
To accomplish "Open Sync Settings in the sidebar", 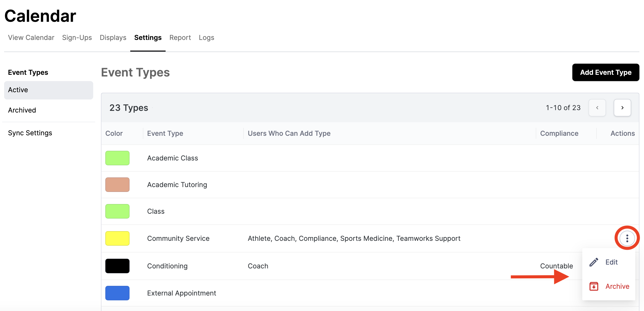I will (30, 133).
